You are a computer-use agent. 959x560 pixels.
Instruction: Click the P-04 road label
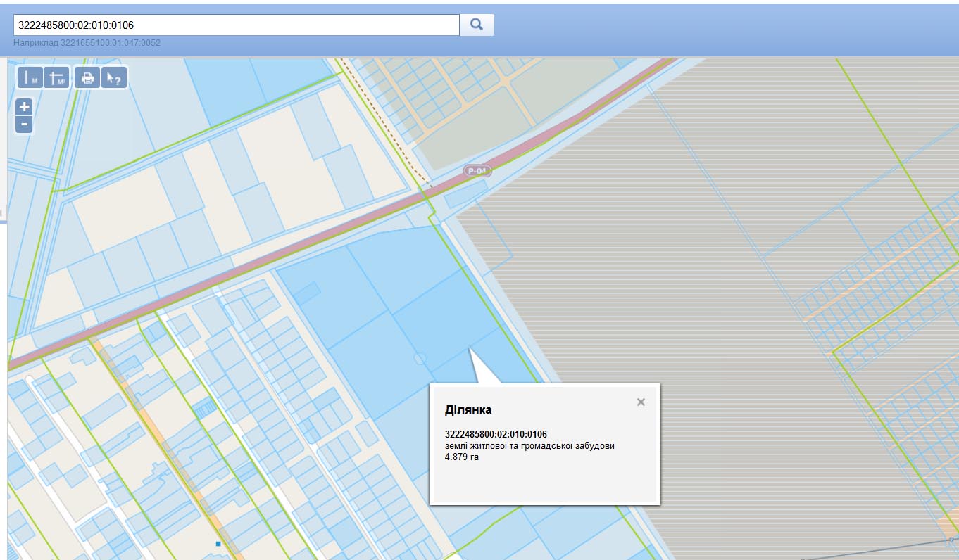pos(477,171)
